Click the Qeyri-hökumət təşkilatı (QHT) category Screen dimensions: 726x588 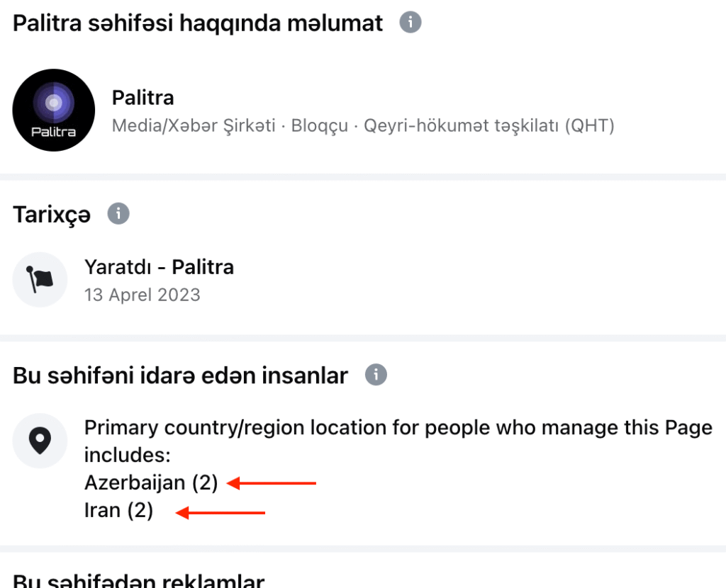(x=488, y=126)
